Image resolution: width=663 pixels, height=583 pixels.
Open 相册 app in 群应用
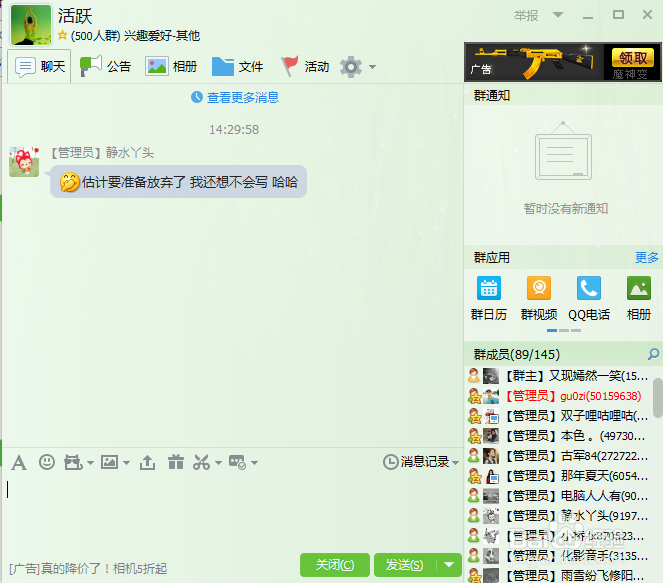point(638,298)
